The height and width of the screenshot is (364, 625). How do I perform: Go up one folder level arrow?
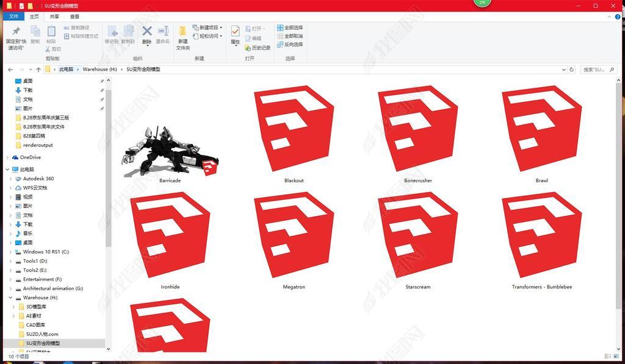click(38, 70)
